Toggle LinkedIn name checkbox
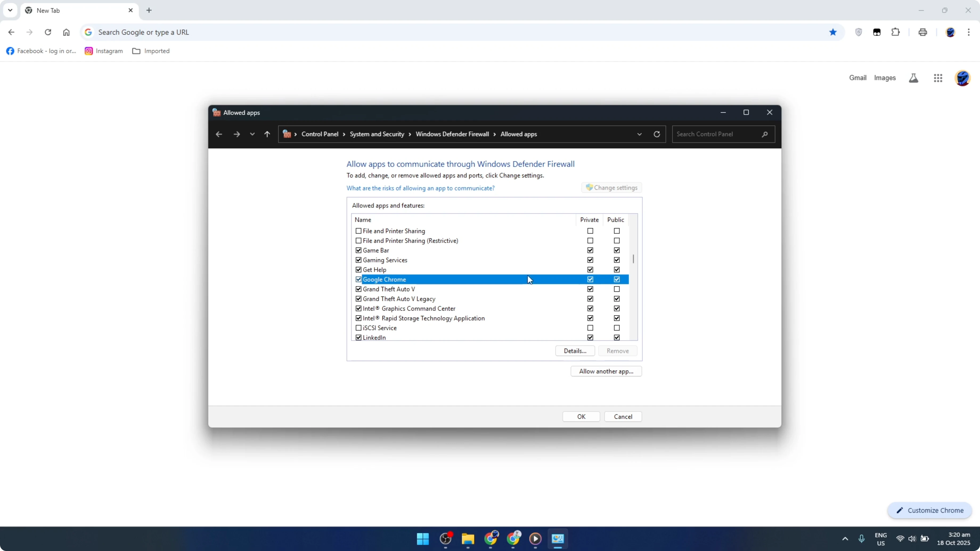 358,338
